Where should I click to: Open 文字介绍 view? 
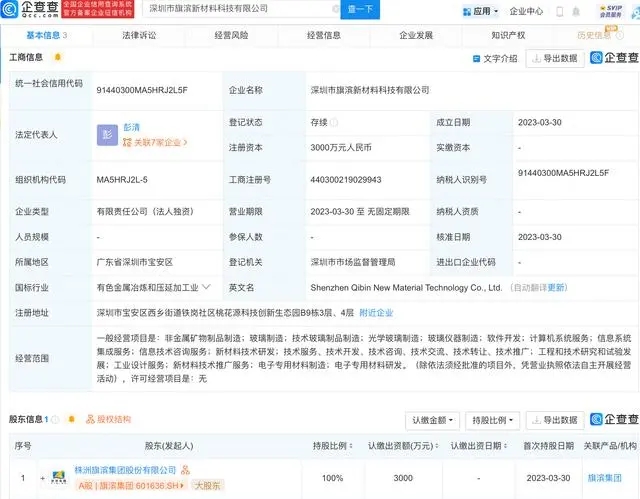(495, 59)
